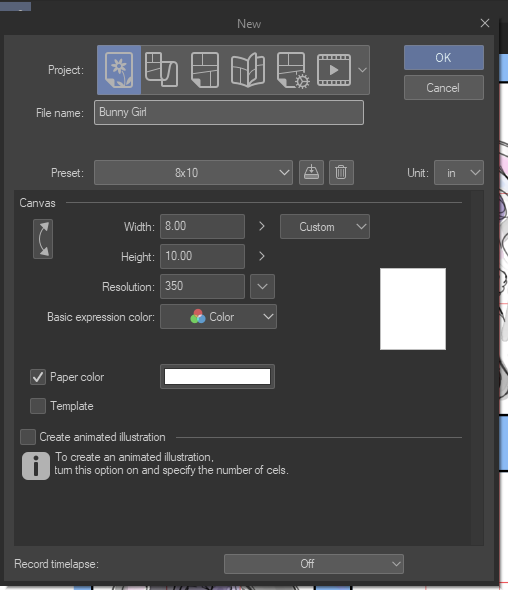Open the Basic expression color dropdown
Viewport: 508px width, 590px height.
pyautogui.click(x=218, y=317)
